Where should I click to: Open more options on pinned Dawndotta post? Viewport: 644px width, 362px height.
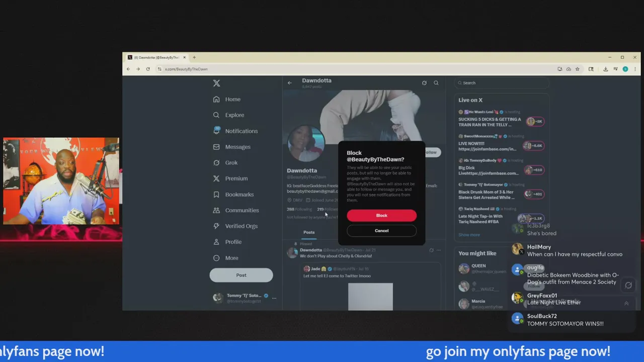click(438, 250)
